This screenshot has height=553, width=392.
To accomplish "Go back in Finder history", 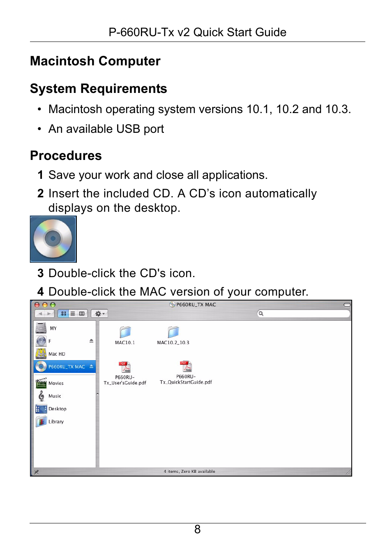I will click(40, 314).
